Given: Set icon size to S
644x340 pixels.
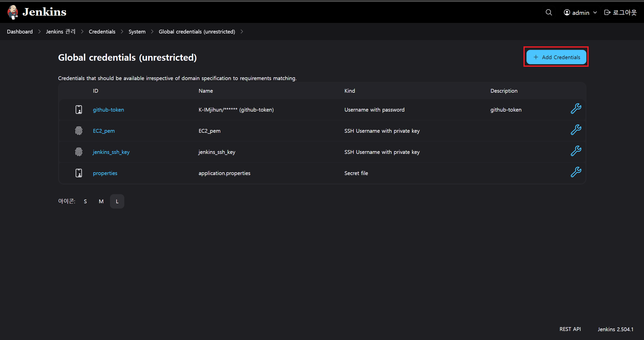Looking at the screenshot, I should pos(85,201).
